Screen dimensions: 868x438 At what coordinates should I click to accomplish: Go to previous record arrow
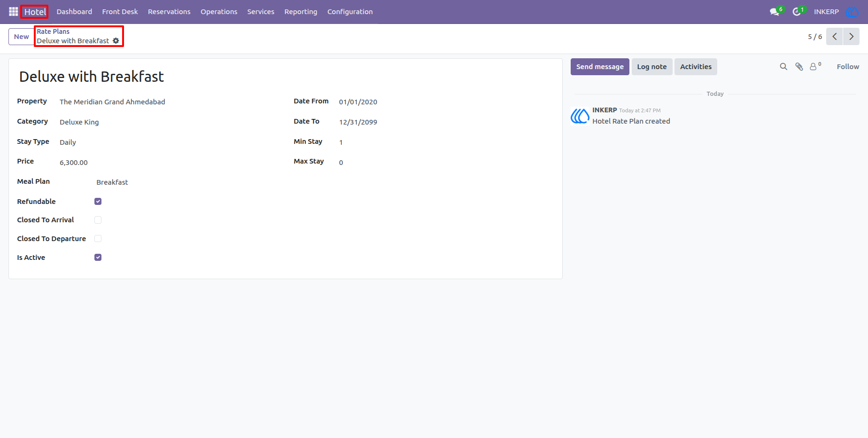click(835, 37)
